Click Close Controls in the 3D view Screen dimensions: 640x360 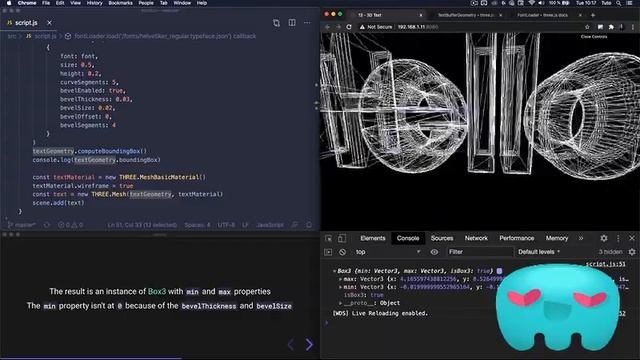point(594,37)
